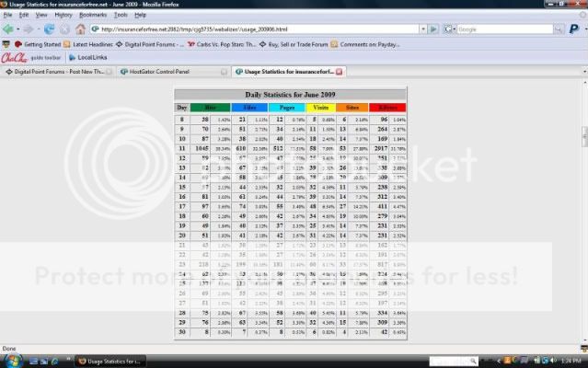Click the Back navigation arrow
The image size is (588, 368).
(x=7, y=29)
